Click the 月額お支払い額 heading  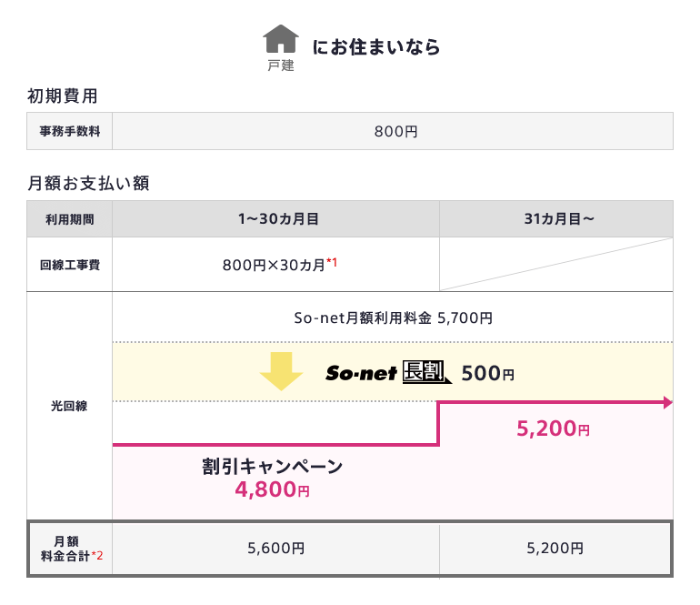(x=88, y=183)
